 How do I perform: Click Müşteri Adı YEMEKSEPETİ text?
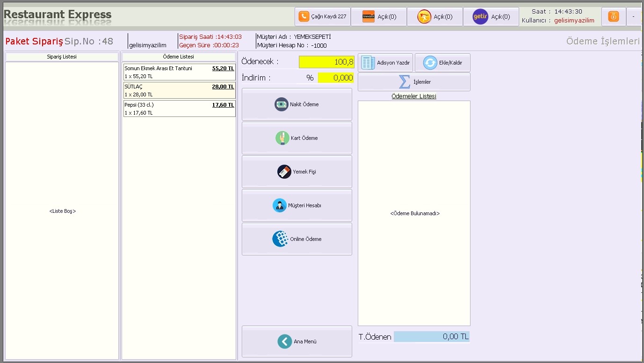(x=294, y=36)
